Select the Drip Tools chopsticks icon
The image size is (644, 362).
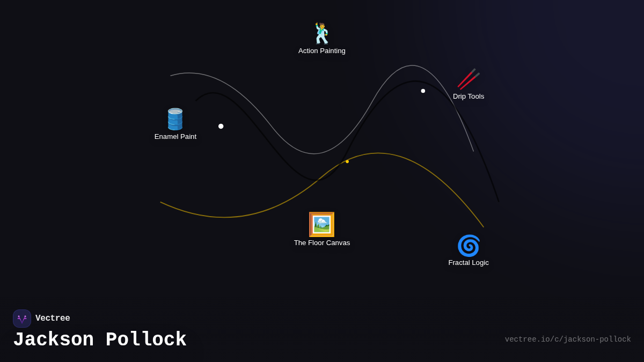click(468, 79)
